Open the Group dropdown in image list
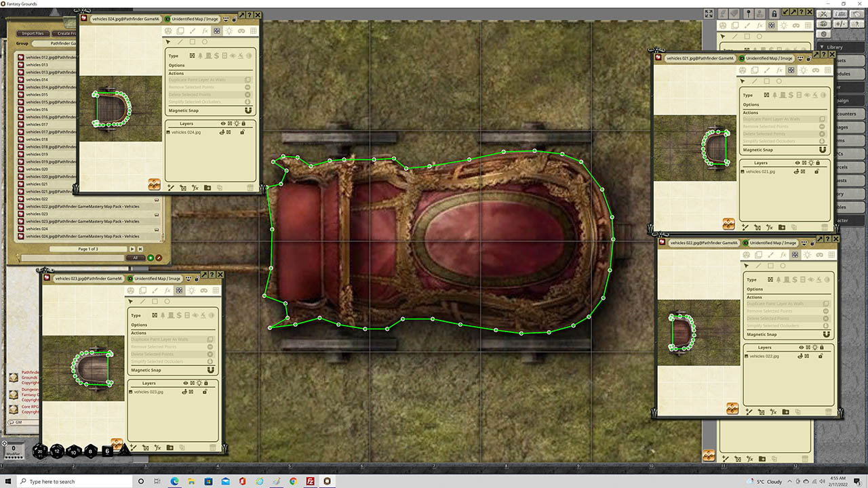This screenshot has height=488, width=868. click(x=54, y=43)
